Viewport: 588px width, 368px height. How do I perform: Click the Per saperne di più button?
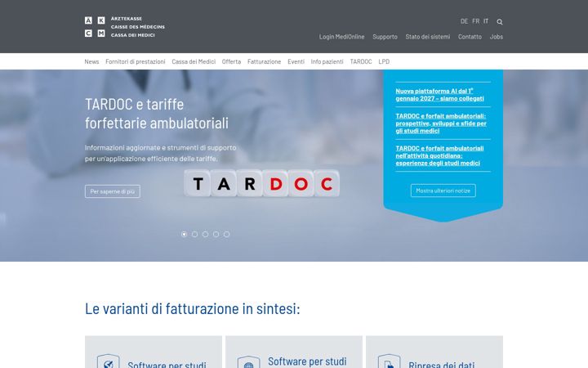click(113, 191)
